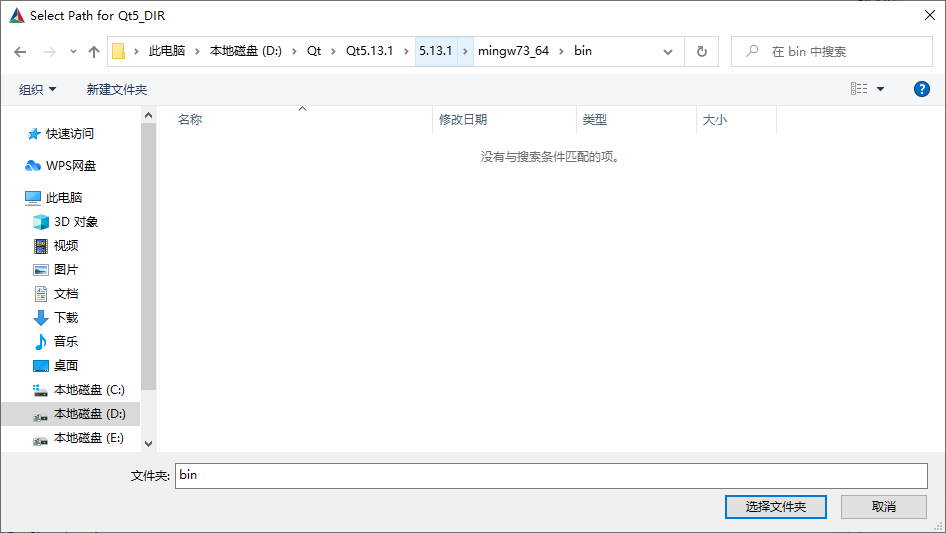Refresh the bin folder view
This screenshot has height=533, width=946.
point(702,51)
